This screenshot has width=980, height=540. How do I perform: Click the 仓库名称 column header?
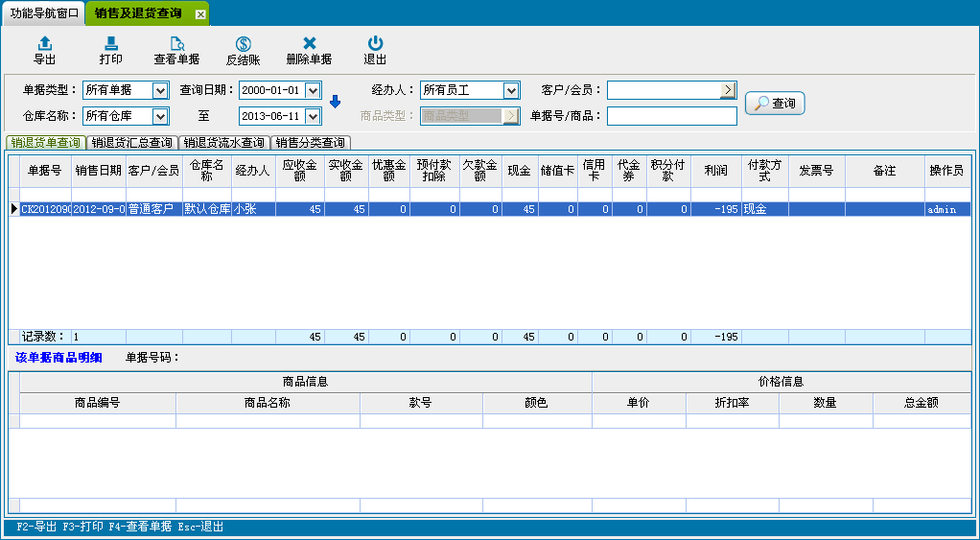[207, 171]
